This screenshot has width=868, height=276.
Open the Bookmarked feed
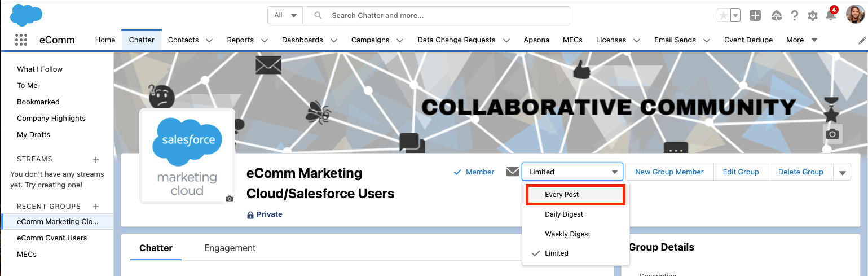tap(38, 102)
